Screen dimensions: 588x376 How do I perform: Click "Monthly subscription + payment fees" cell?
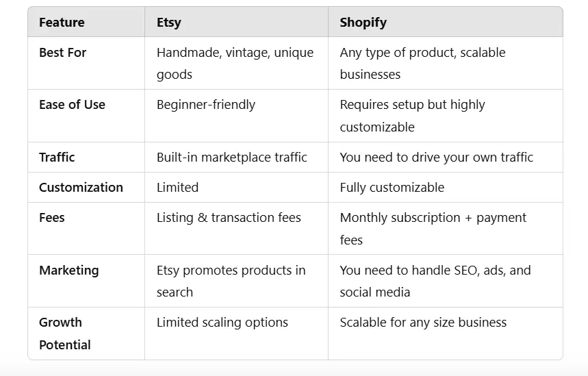click(x=433, y=228)
